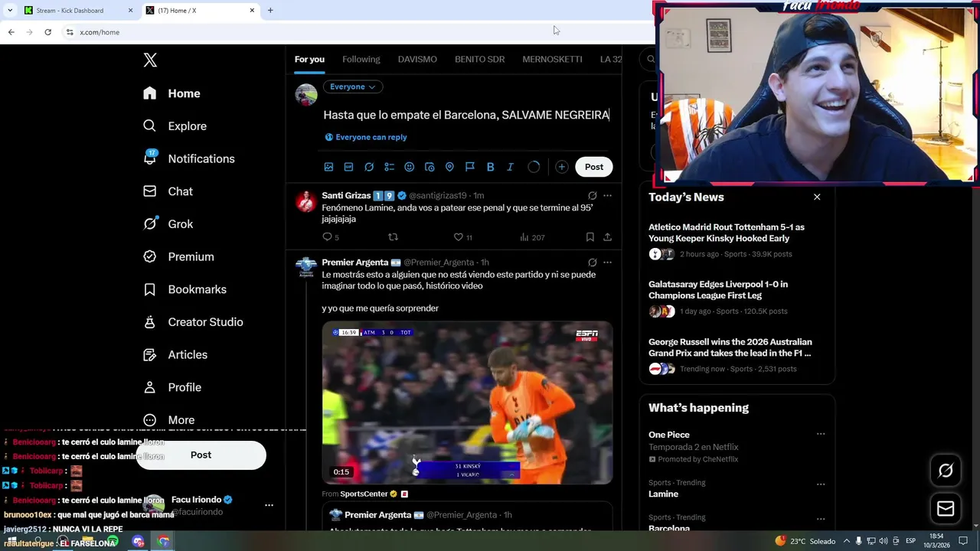Image resolution: width=980 pixels, height=551 pixels.
Task: Reload the page in browser toolbar
Action: click(47, 32)
